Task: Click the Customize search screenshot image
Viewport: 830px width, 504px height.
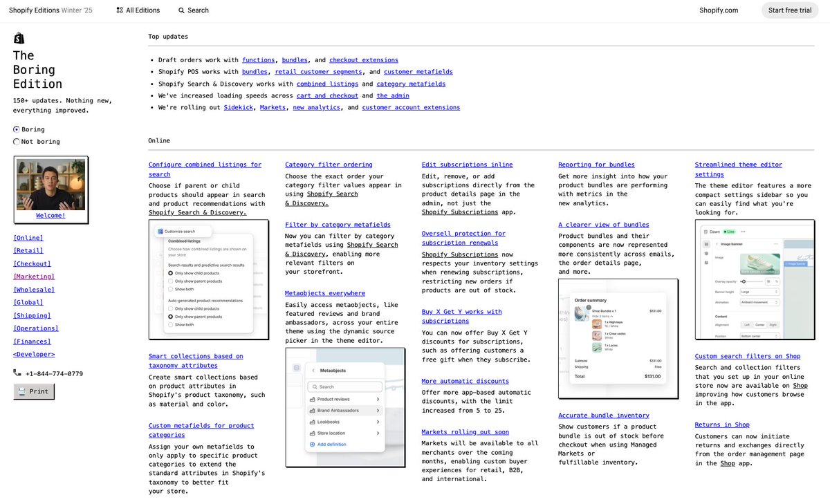Action: [209, 279]
